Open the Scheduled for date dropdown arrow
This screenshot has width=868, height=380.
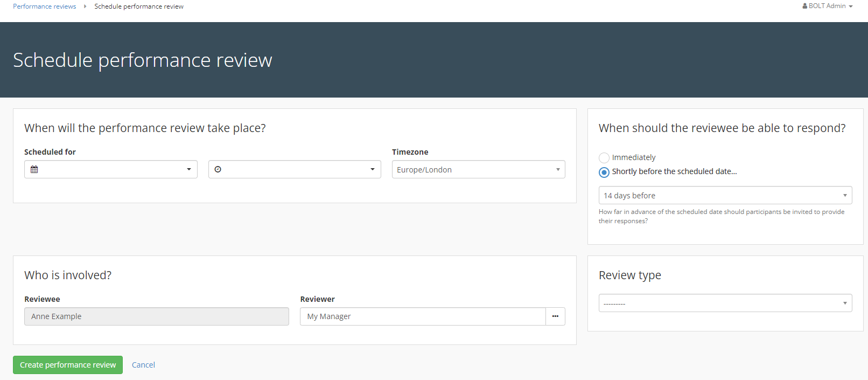[x=189, y=169]
